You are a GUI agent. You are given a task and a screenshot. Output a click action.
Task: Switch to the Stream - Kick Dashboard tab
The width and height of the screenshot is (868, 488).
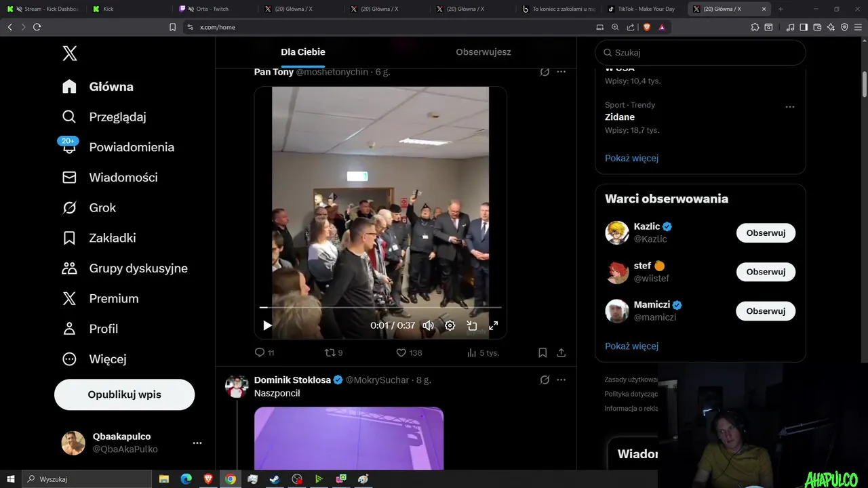tap(43, 9)
